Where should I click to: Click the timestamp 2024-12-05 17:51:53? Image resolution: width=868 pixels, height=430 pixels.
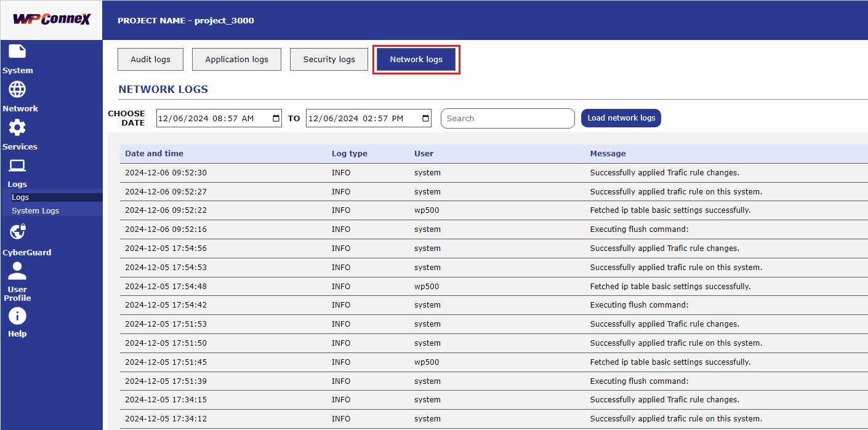pos(166,324)
